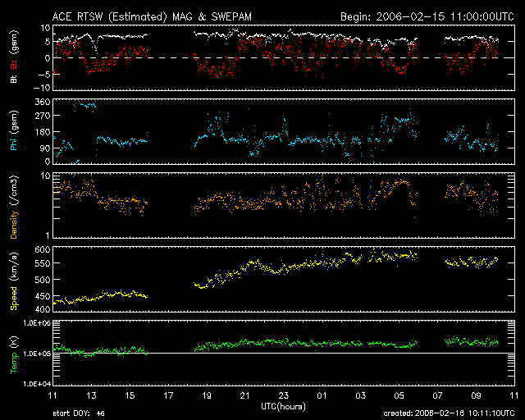This screenshot has width=525, height=420.
Task: Click the '1.0E+06' temperature tick label
Action: point(37,323)
